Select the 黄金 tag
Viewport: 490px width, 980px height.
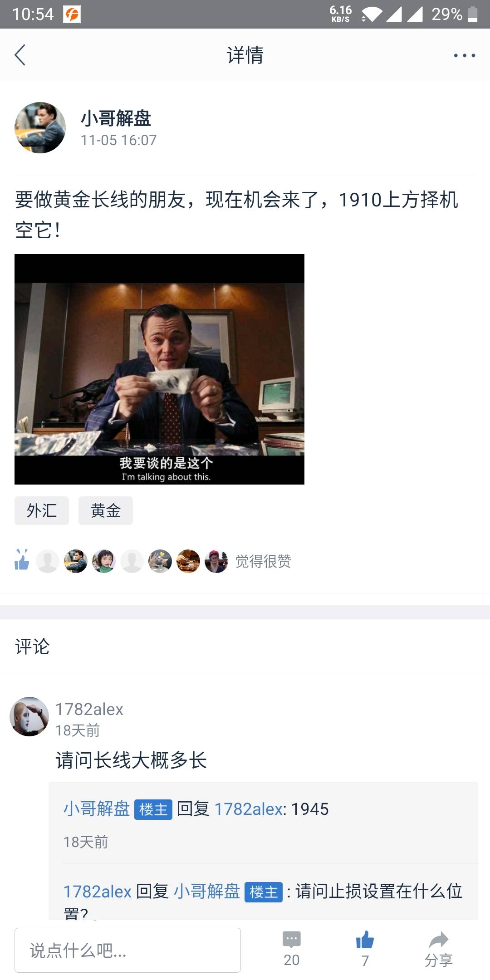tap(106, 510)
